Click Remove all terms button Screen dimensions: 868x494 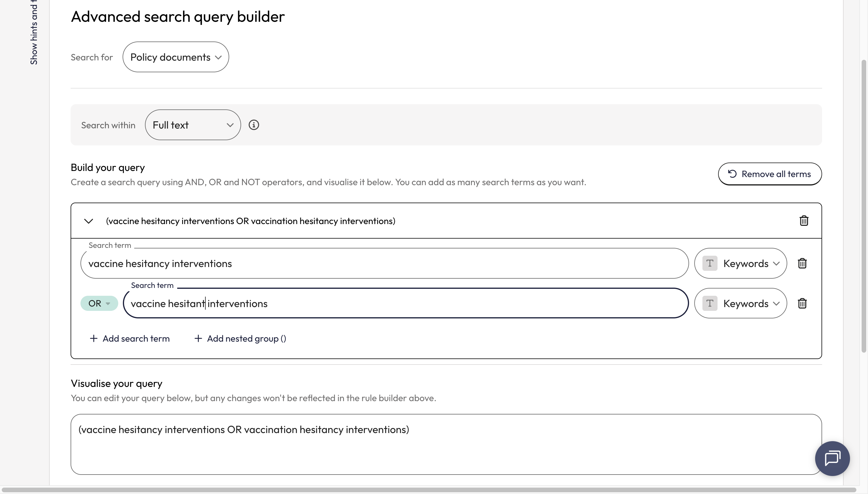[770, 174]
